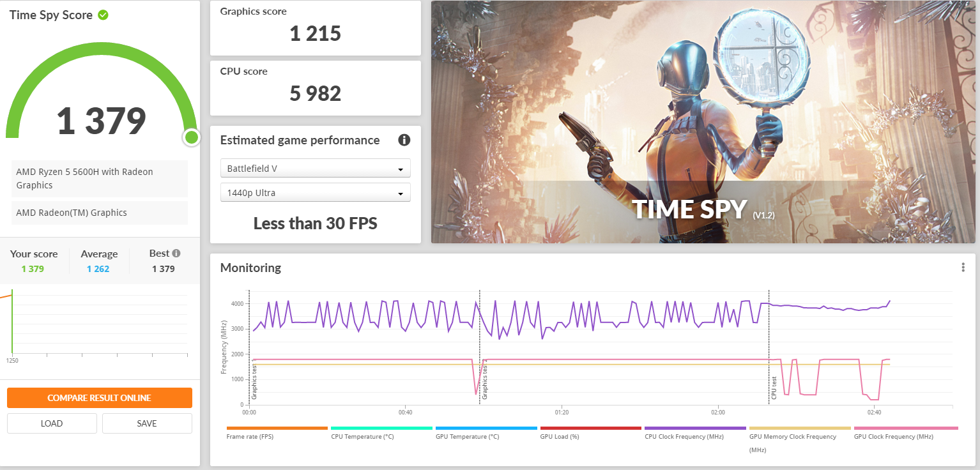Click the TIME SPY benchmark artwork image
This screenshot has height=470, width=980.
tap(703, 122)
